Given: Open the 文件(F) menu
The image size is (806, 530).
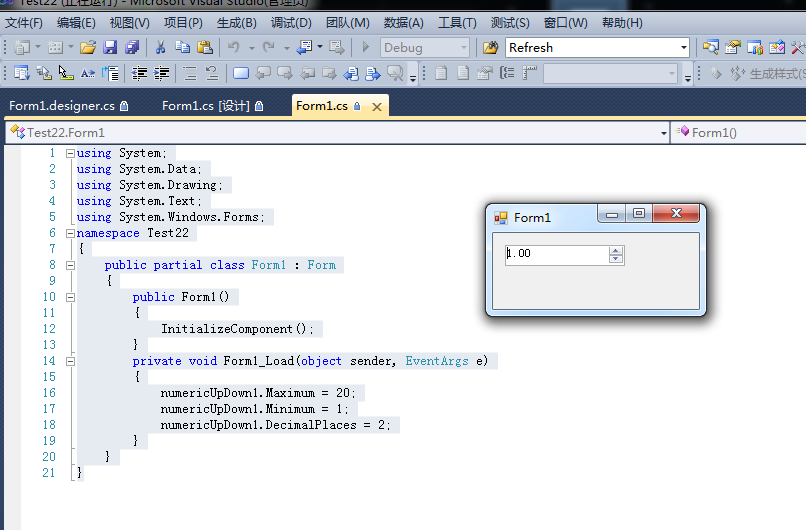Looking at the screenshot, I should point(24,23).
